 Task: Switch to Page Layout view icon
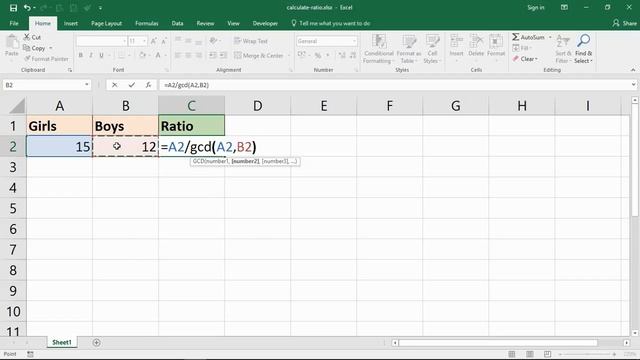529,354
